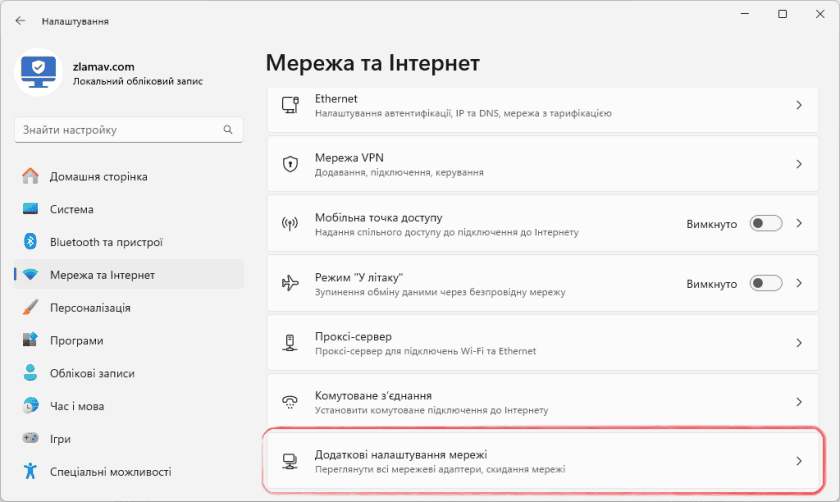Open mobile hotspot details chevron
This screenshot has width=840, height=502.
click(x=799, y=223)
